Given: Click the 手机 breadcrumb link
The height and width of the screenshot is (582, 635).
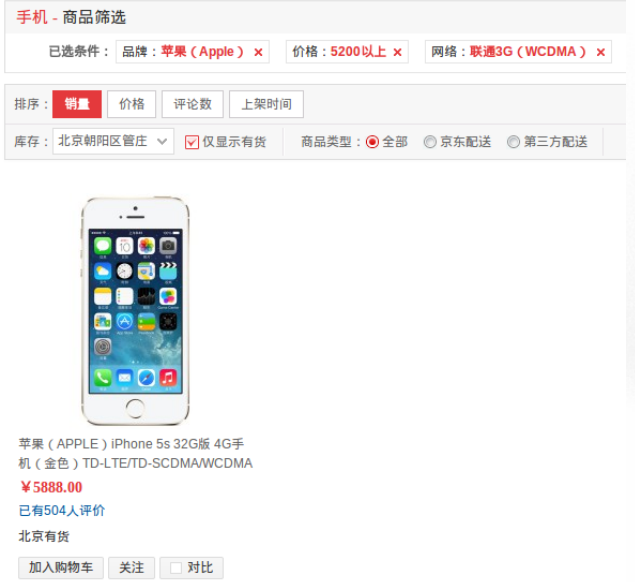Looking at the screenshot, I should 32,17.
